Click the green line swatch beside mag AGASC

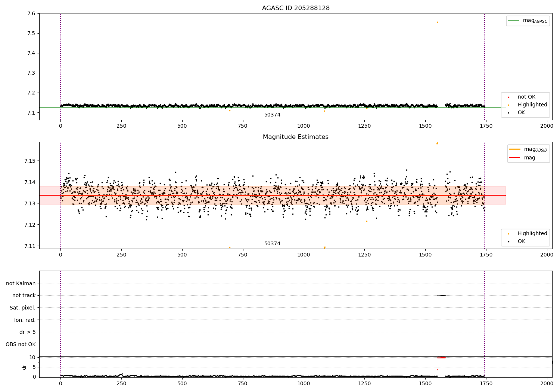pyautogui.click(x=514, y=21)
